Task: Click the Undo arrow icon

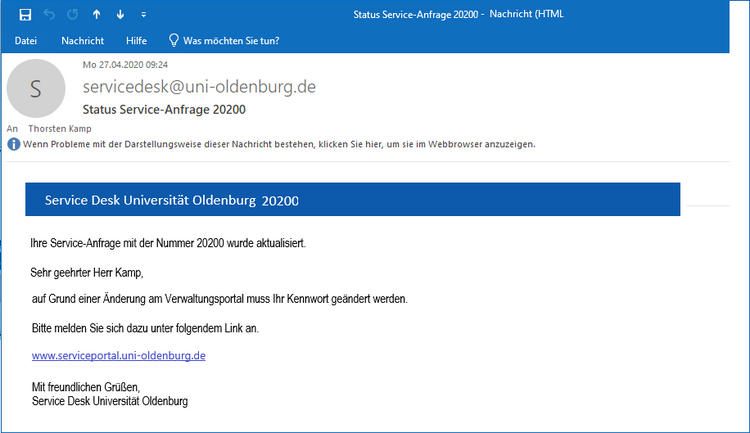Action: [x=49, y=14]
